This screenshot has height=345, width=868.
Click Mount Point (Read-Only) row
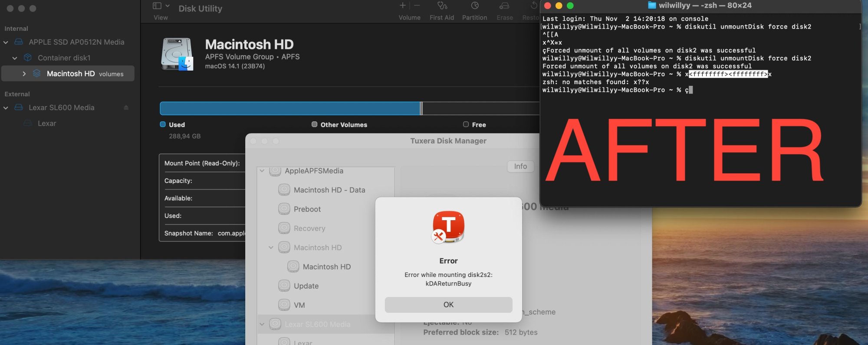[202, 163]
